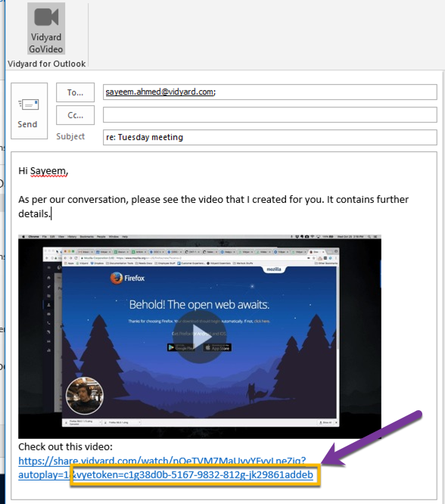Place cursor in 'As per our conversation' paragraph
Viewport: 445px width, 504px height.
213,207
